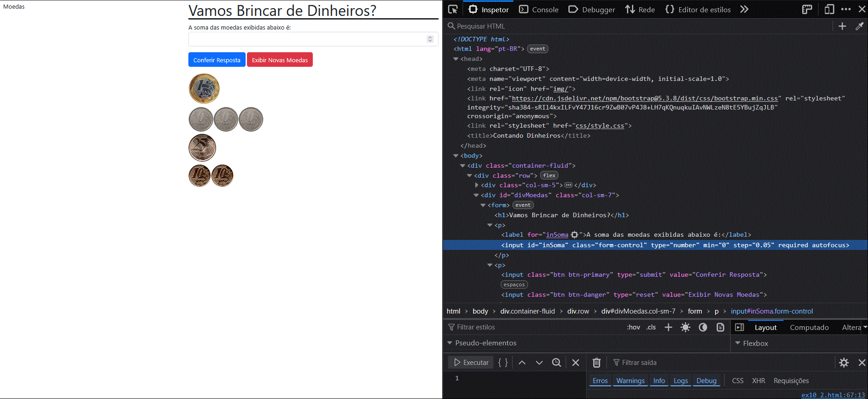Expand the col-sm-5 div node
868x399 pixels.
click(x=476, y=185)
